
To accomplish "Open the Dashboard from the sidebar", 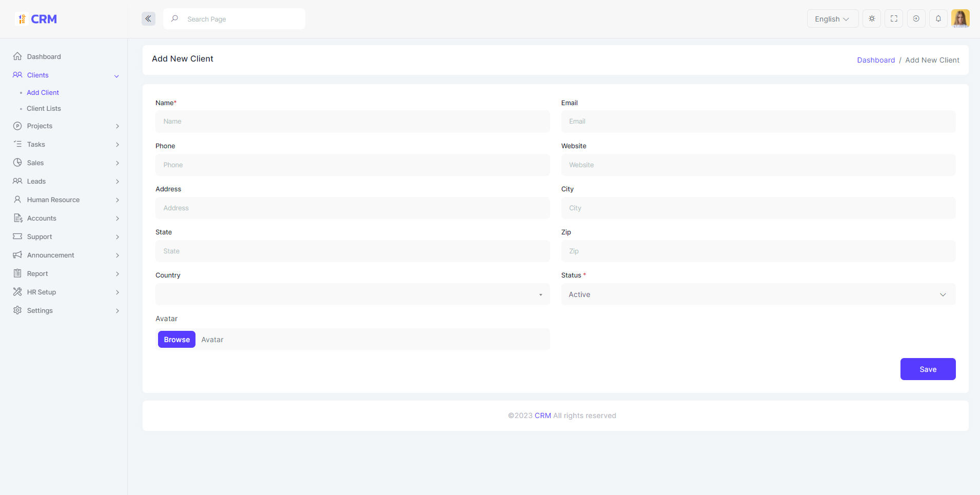I will pyautogui.click(x=44, y=56).
